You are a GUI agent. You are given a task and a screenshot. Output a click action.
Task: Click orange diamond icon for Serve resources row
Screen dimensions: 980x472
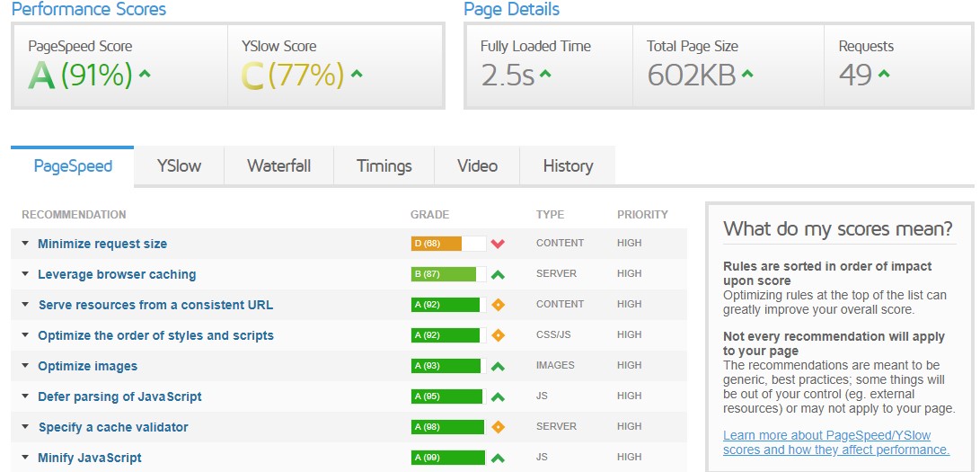[x=498, y=305]
